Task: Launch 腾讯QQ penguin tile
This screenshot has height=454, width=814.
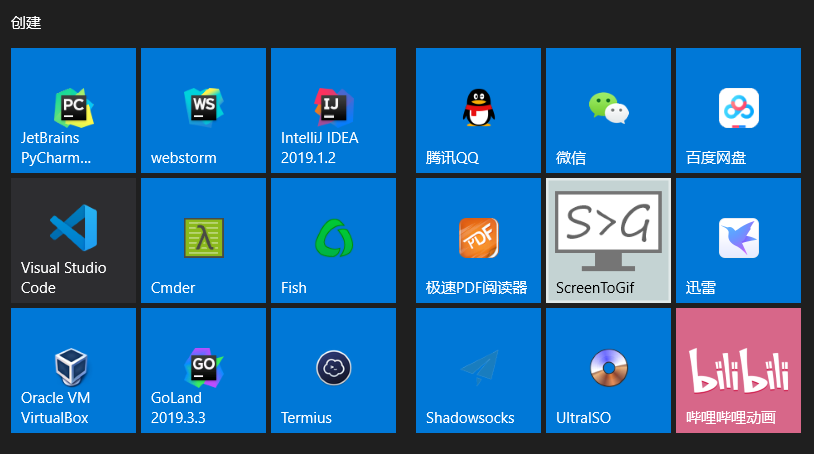Action: point(478,111)
